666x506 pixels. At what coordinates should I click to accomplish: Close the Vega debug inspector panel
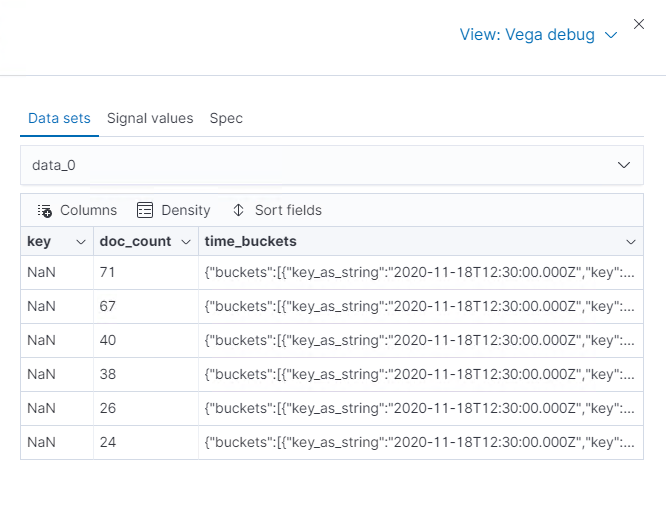click(x=639, y=24)
